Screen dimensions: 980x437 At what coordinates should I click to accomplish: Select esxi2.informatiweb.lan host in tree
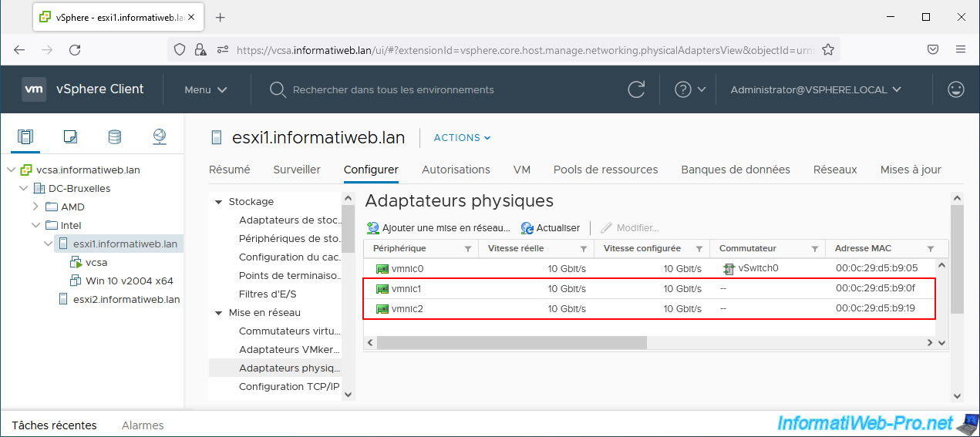[x=126, y=300]
